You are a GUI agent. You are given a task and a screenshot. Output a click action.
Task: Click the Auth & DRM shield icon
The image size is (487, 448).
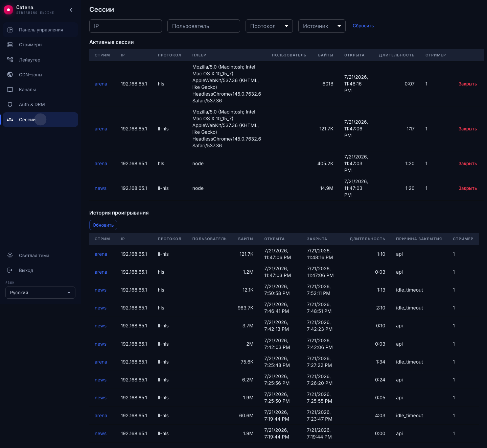[x=10, y=104]
